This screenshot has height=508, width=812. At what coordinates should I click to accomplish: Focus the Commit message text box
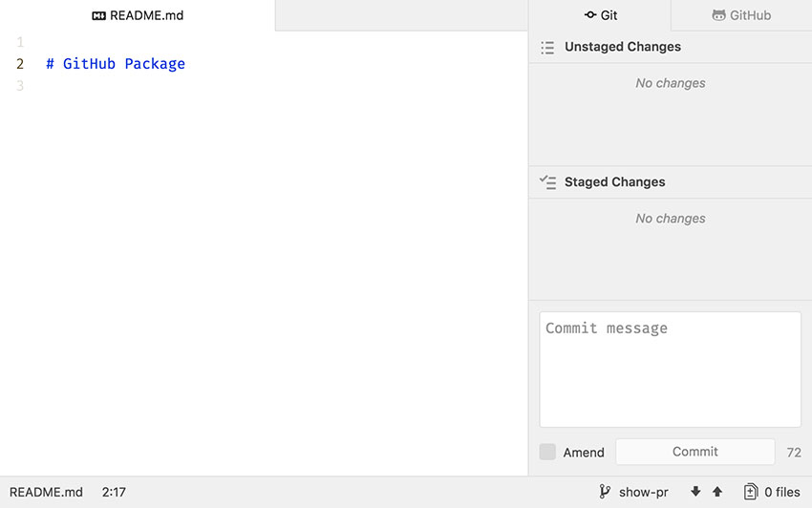pyautogui.click(x=670, y=369)
